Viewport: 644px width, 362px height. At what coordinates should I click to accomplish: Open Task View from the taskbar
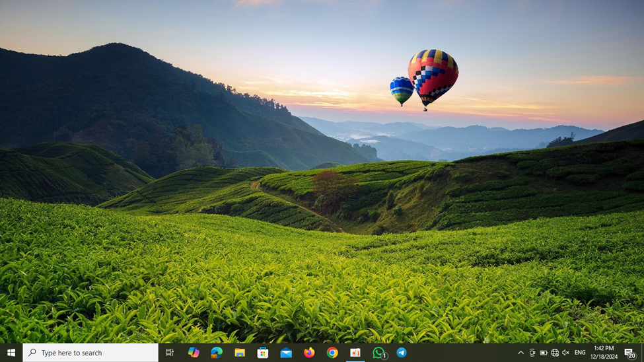pyautogui.click(x=170, y=353)
